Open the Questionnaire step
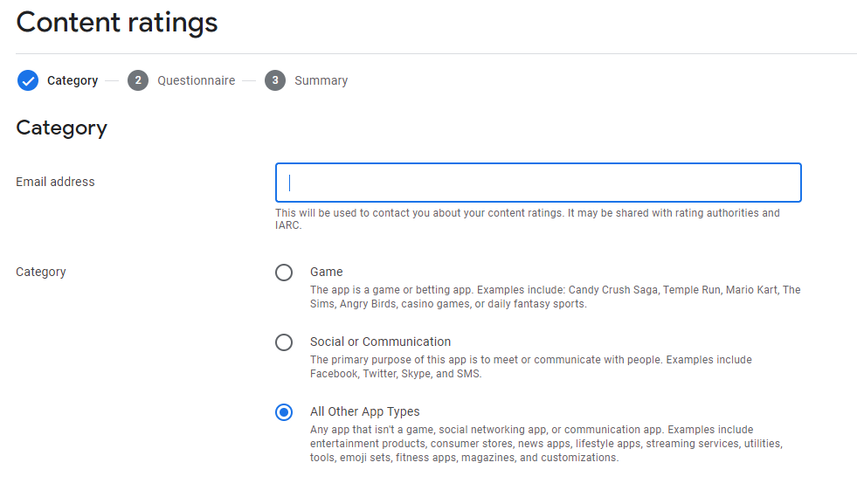 click(196, 80)
